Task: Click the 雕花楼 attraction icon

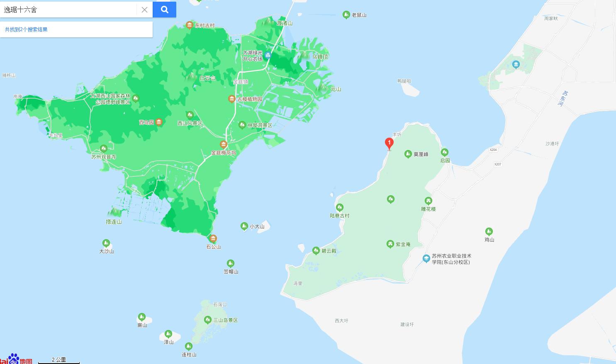Action: tap(429, 201)
